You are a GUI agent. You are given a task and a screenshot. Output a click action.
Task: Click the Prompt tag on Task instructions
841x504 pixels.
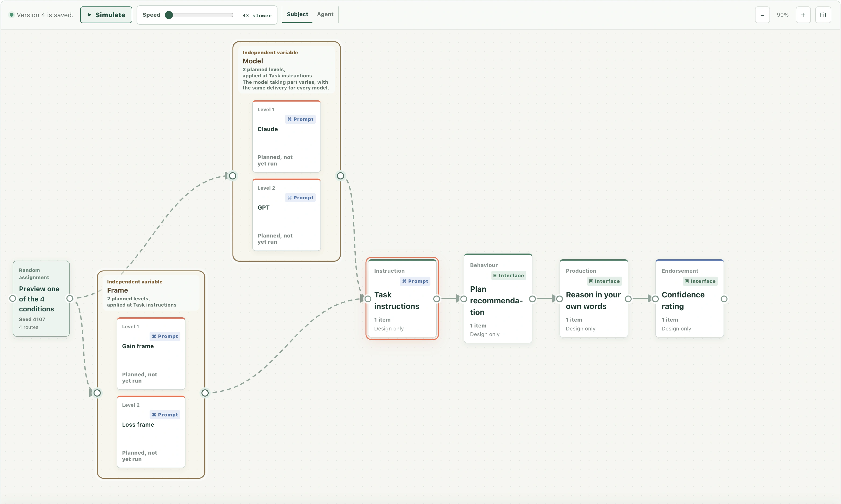point(415,281)
